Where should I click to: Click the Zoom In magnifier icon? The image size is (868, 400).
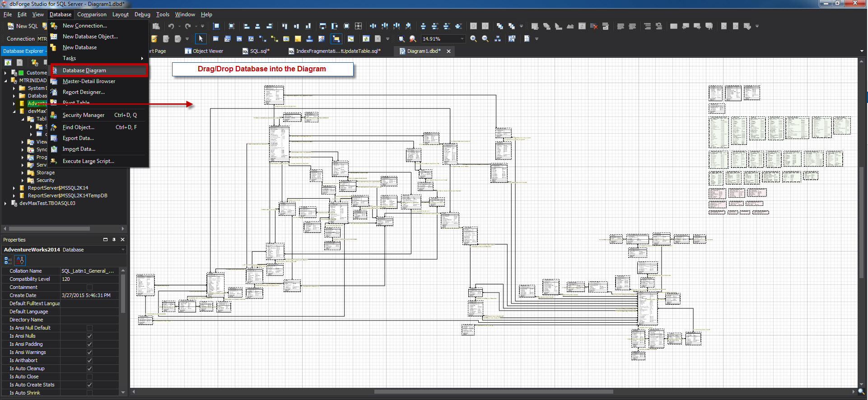[x=473, y=39]
